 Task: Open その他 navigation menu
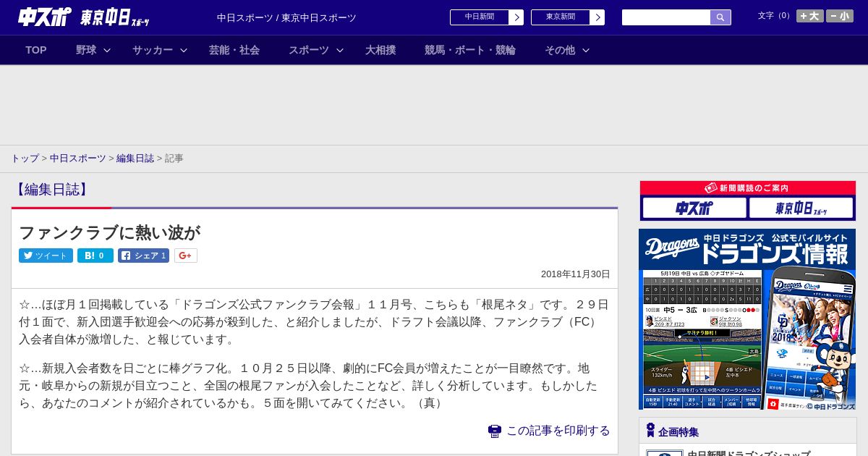coord(560,50)
